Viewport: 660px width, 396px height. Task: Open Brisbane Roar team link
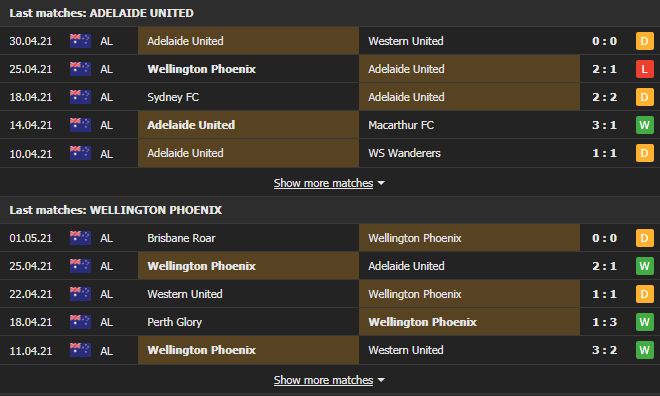[181, 238]
